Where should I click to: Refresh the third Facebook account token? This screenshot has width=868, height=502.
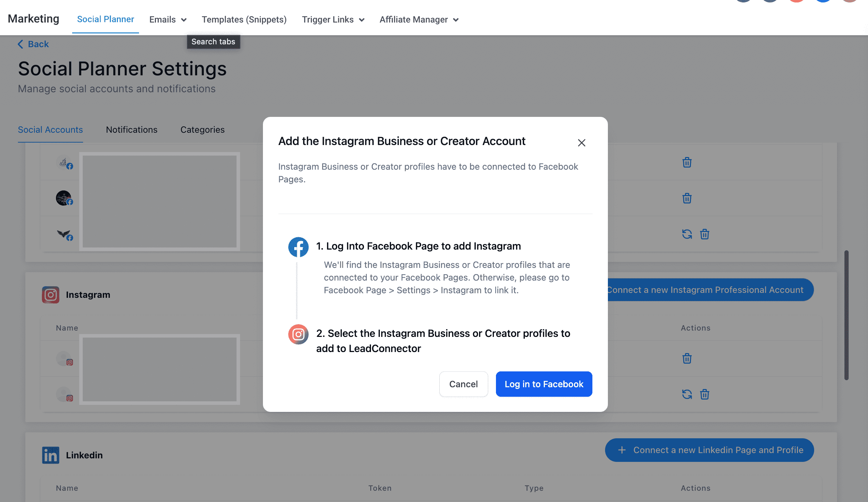[687, 234]
